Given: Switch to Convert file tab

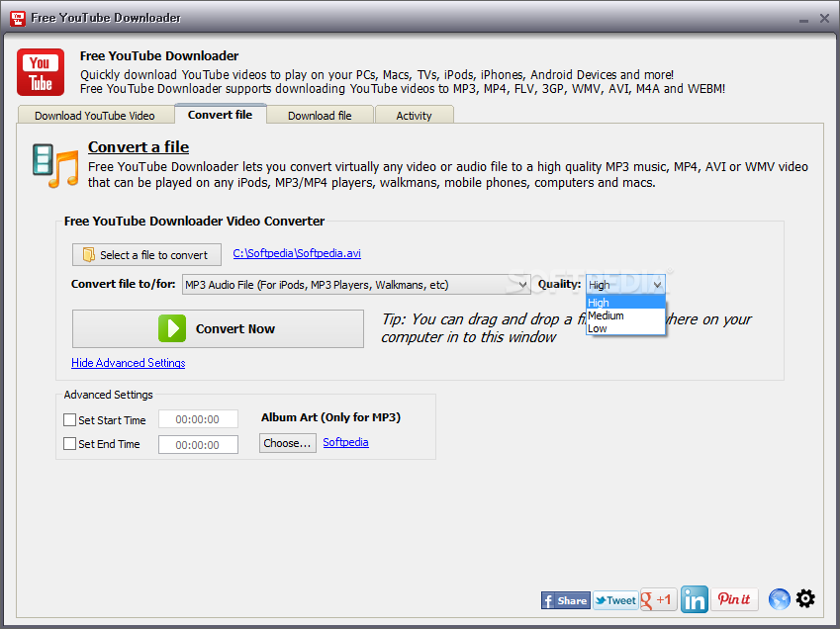Looking at the screenshot, I should point(221,115).
